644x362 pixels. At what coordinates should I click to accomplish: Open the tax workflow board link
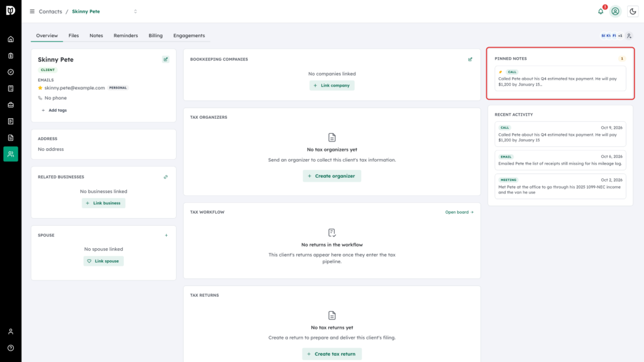(x=459, y=212)
